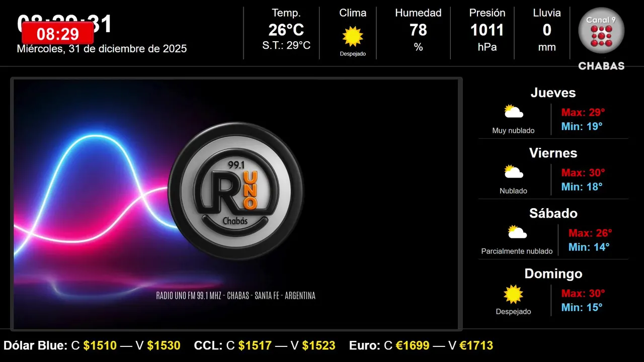Click Dólar Blue buy price $1510
Image resolution: width=644 pixels, height=362 pixels.
tap(100, 345)
